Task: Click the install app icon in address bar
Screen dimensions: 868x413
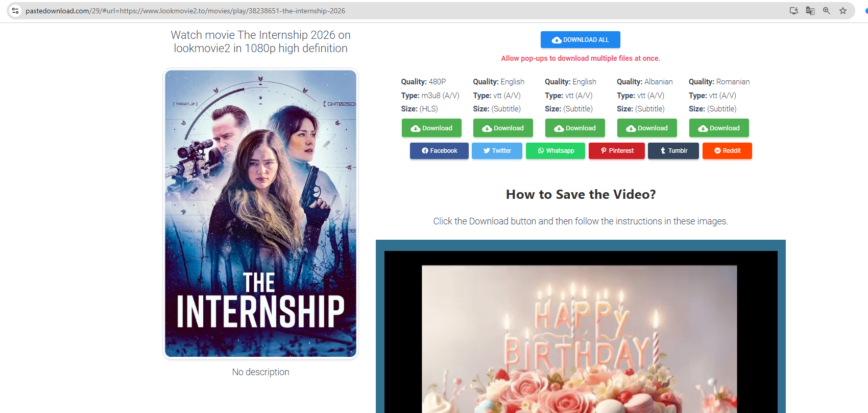Action: point(794,11)
